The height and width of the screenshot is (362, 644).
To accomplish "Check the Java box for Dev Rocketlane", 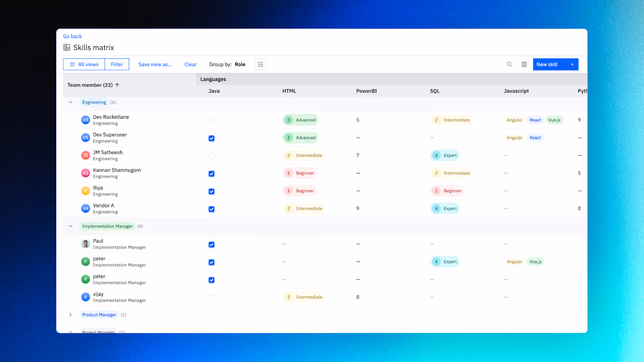I will click(x=211, y=120).
